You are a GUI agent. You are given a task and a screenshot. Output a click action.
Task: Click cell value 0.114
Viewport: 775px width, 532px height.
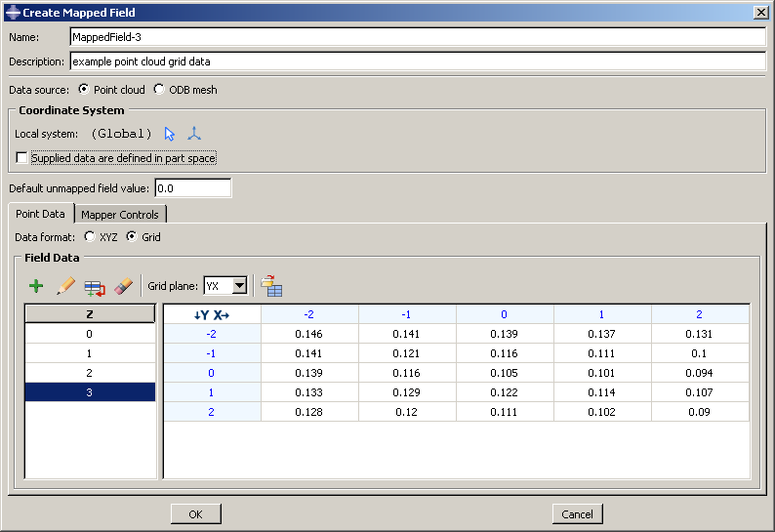coord(601,392)
